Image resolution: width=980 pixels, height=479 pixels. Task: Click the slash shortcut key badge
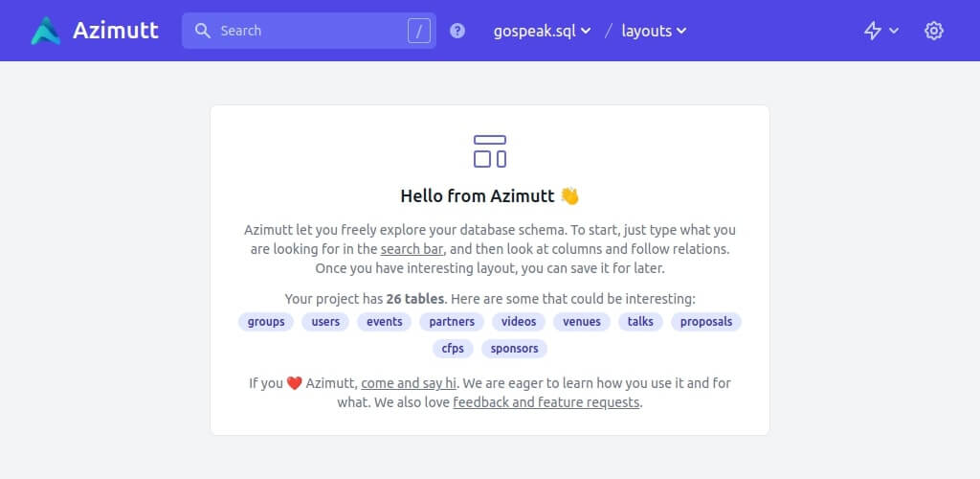coord(419,31)
